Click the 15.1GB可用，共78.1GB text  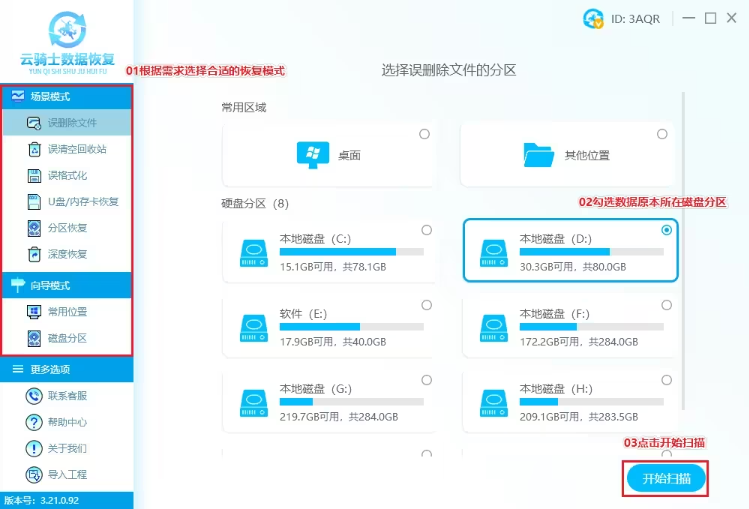(333, 267)
